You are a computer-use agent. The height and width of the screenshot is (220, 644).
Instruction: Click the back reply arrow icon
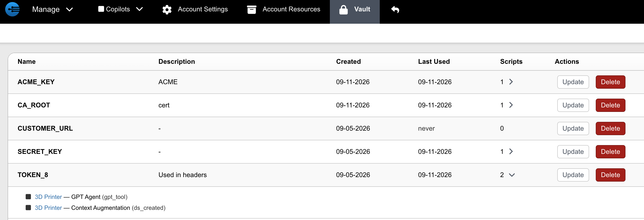[395, 9]
